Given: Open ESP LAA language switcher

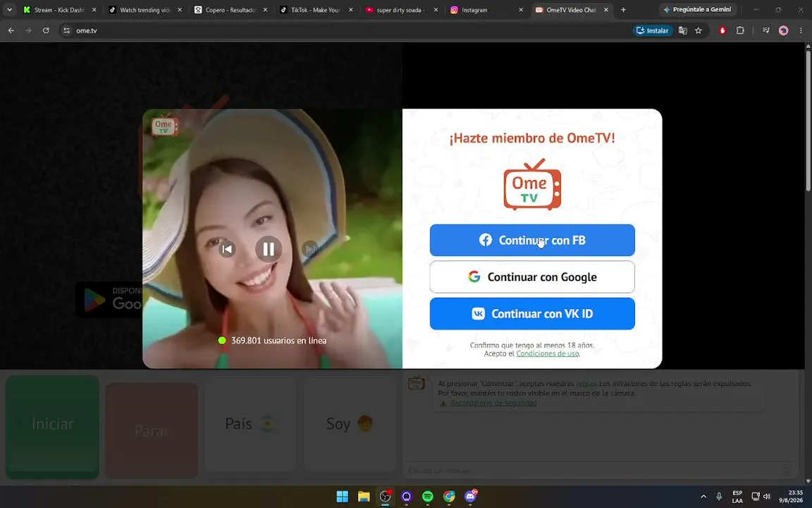Looking at the screenshot, I should coord(737,497).
